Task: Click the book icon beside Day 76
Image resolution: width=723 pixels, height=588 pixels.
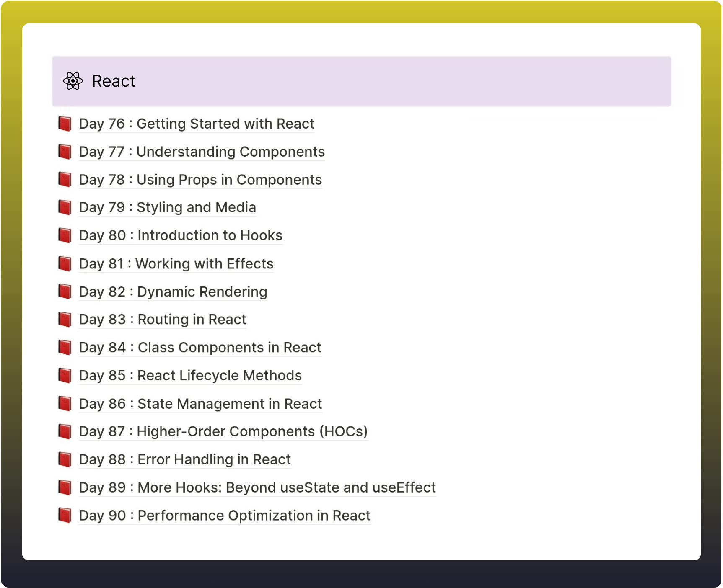Action: (x=65, y=124)
